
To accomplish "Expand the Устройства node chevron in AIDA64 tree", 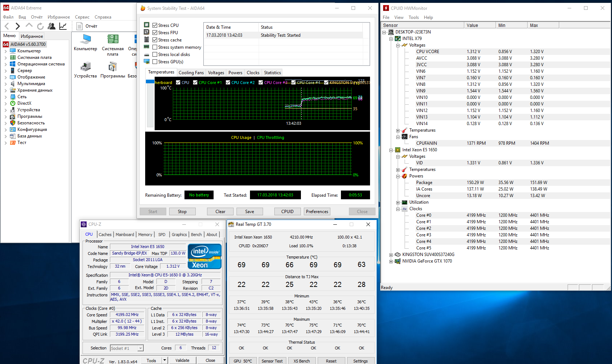I will click(6, 110).
